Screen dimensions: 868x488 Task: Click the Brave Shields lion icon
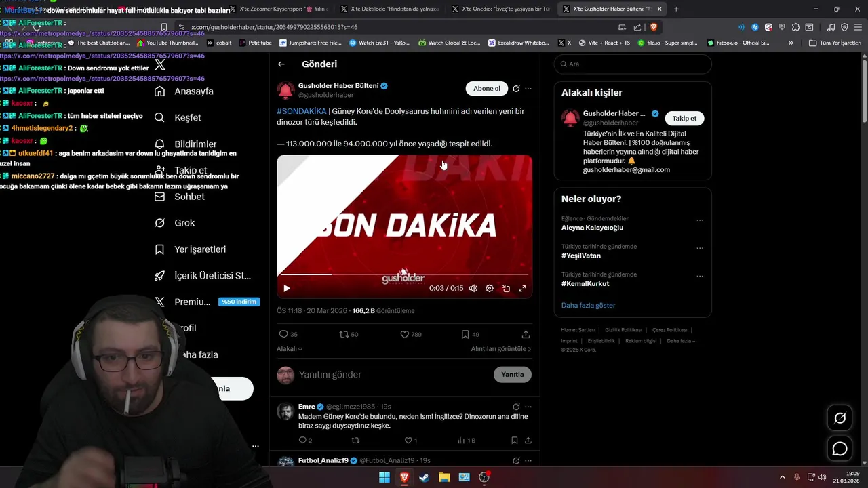pyautogui.click(x=654, y=27)
